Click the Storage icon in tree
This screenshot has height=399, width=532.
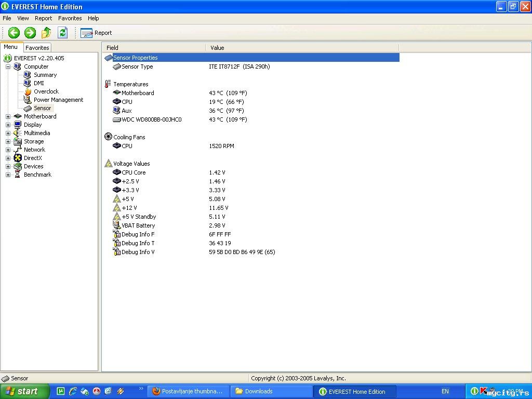pos(18,141)
